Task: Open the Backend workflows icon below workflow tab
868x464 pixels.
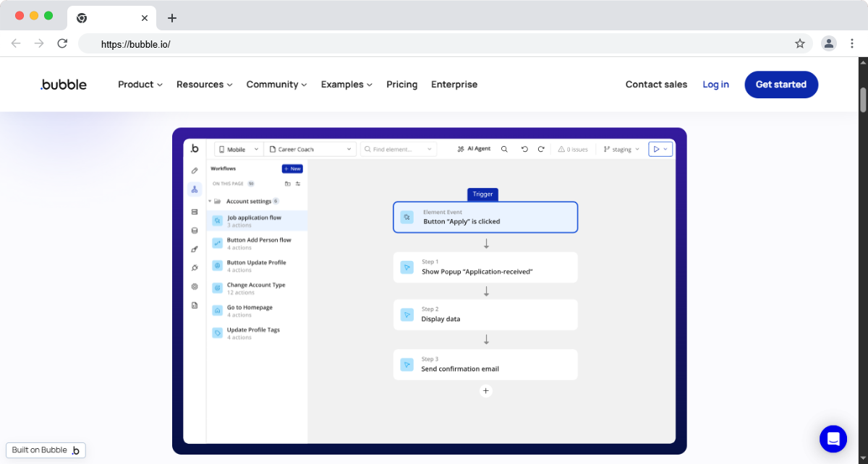Action: click(x=195, y=212)
